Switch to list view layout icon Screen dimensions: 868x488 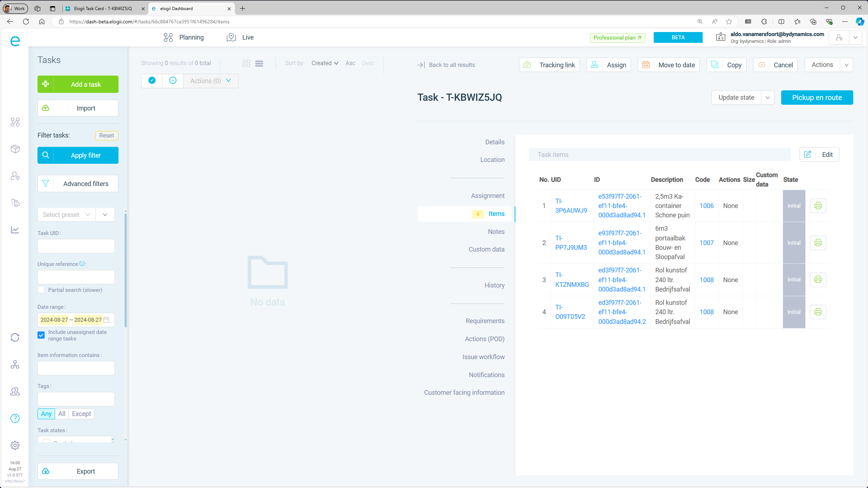click(x=259, y=63)
